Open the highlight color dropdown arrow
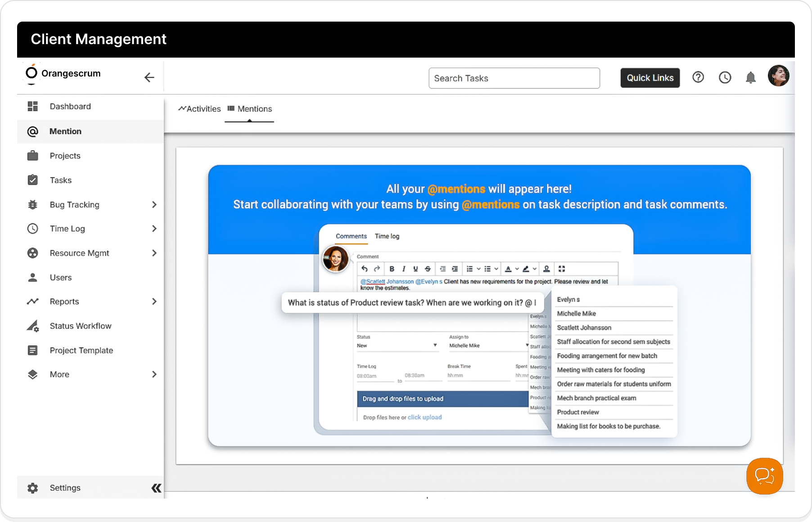 (534, 269)
